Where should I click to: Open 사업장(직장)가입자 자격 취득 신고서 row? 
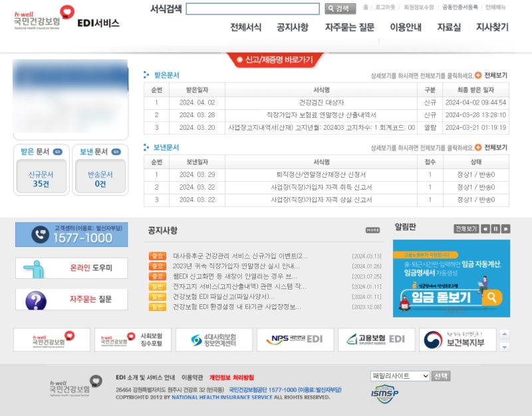[x=321, y=187]
